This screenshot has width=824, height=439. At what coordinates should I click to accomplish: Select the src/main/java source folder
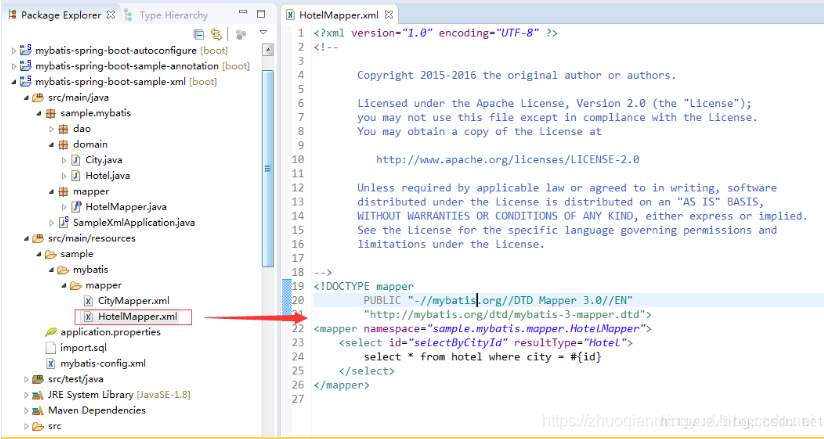(78, 97)
